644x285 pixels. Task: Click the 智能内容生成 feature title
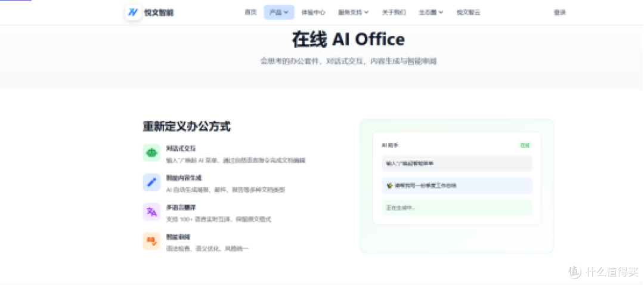(x=184, y=178)
